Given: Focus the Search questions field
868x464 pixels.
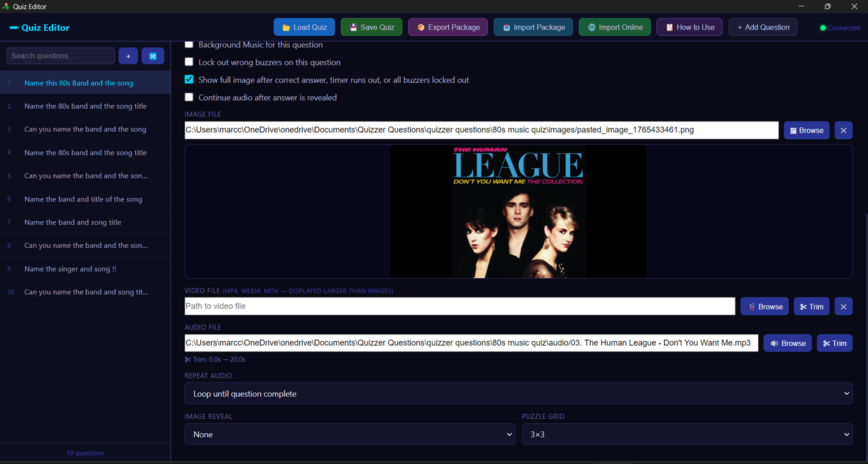Looking at the screenshot, I should (x=61, y=56).
